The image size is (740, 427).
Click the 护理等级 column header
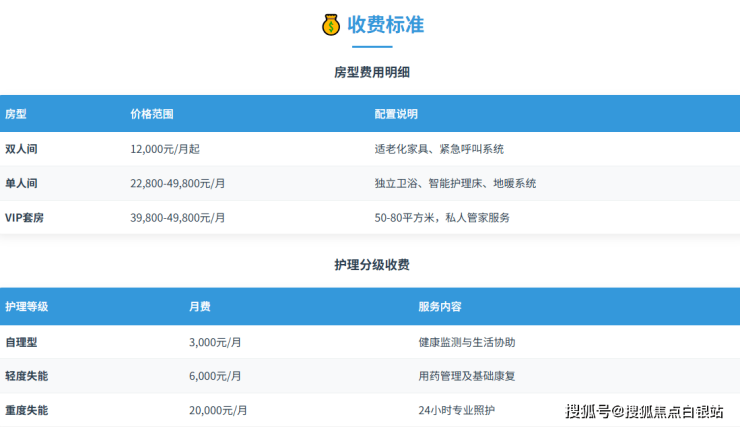[x=27, y=306]
